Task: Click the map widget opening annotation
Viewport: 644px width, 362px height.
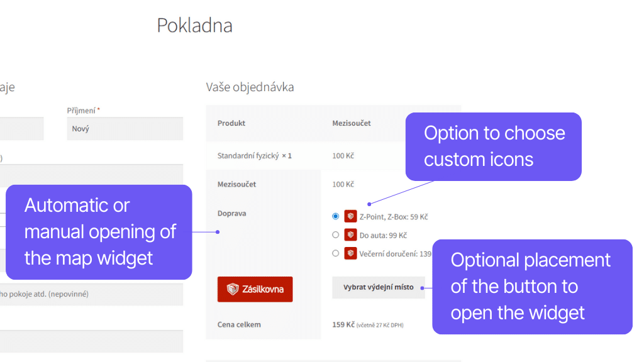Action: (x=98, y=232)
